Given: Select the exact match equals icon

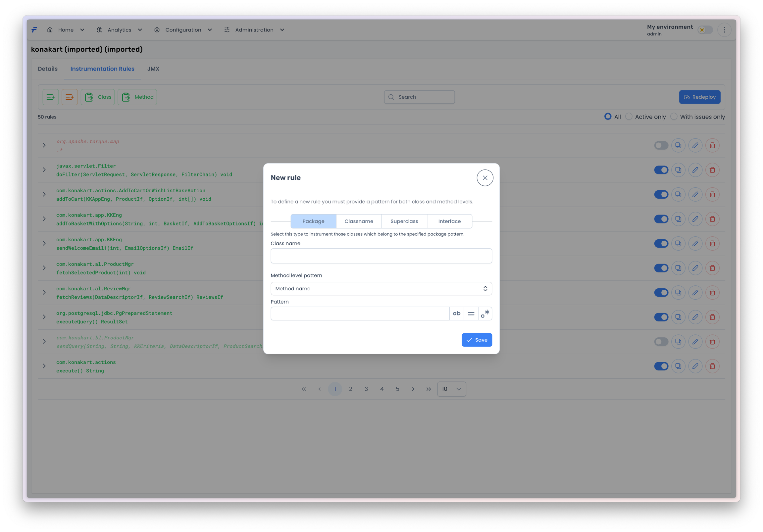Looking at the screenshot, I should pyautogui.click(x=471, y=314).
